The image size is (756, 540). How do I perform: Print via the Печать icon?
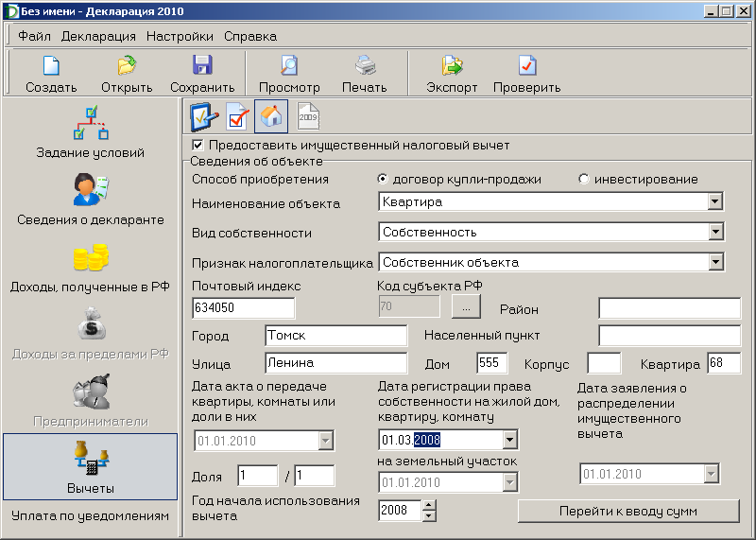[x=365, y=65]
